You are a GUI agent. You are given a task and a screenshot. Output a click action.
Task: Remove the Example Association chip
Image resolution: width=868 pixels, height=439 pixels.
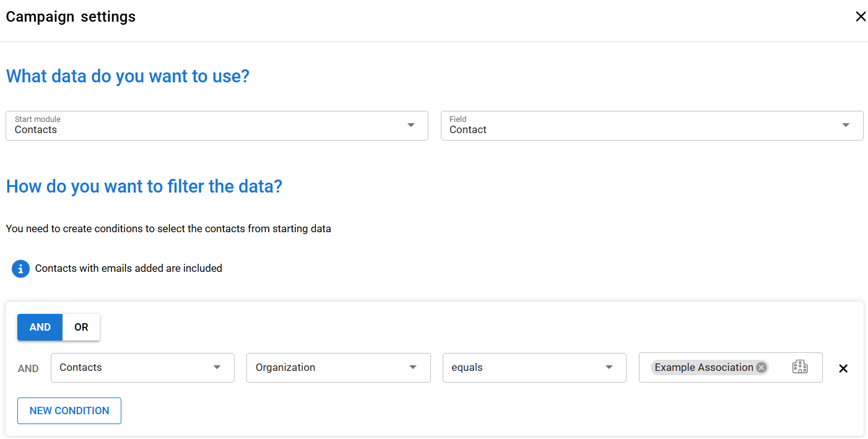pos(762,368)
